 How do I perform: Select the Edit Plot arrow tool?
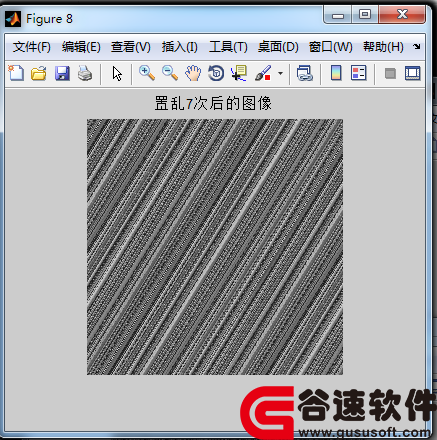tap(117, 73)
